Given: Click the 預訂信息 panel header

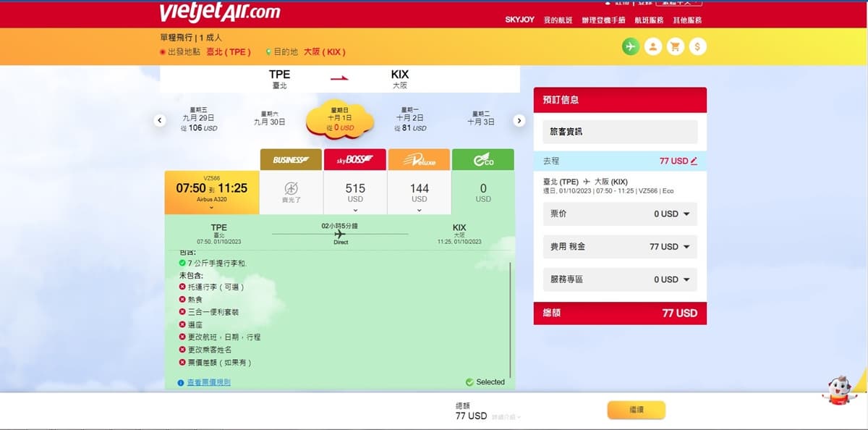Looking at the screenshot, I should point(620,100).
